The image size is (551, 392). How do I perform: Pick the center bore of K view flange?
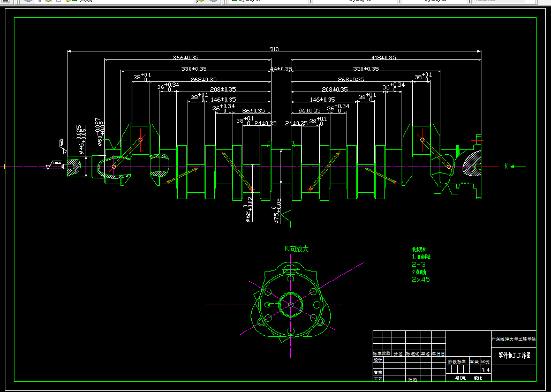[x=291, y=305]
